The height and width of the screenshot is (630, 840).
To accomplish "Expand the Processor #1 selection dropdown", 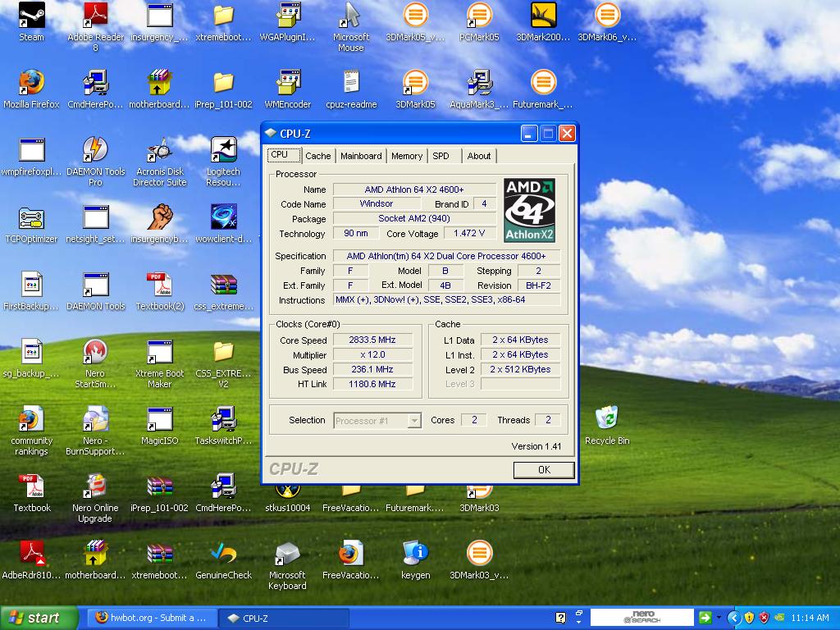I will [414, 421].
